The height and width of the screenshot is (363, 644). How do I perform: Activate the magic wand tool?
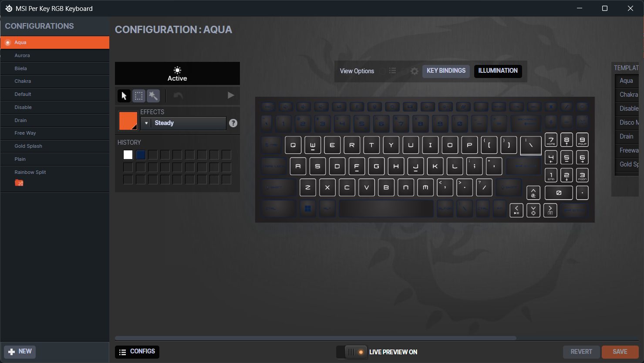coord(153,96)
